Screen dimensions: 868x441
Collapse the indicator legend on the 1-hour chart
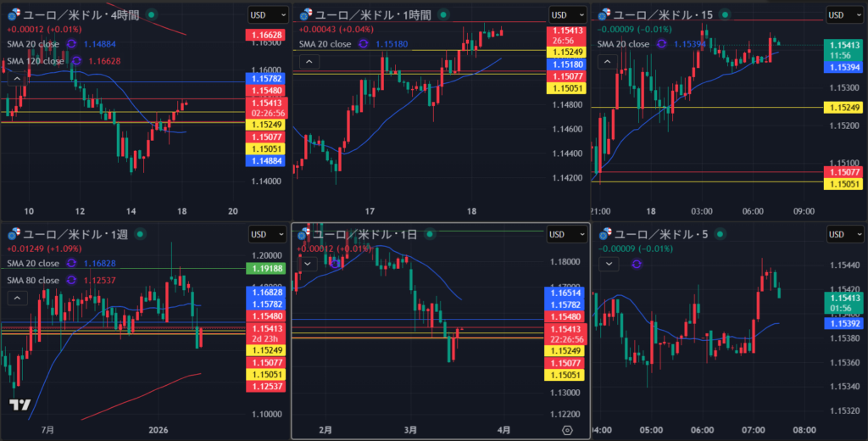(309, 61)
